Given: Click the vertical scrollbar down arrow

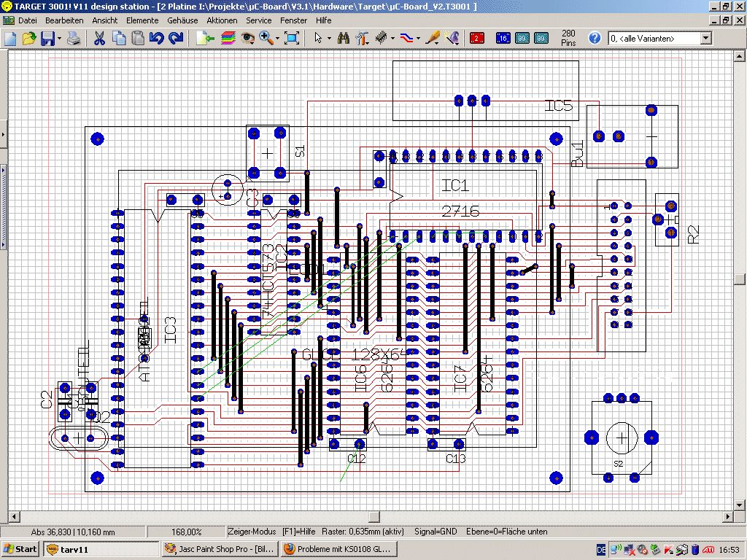Looking at the screenshot, I should point(740,506).
